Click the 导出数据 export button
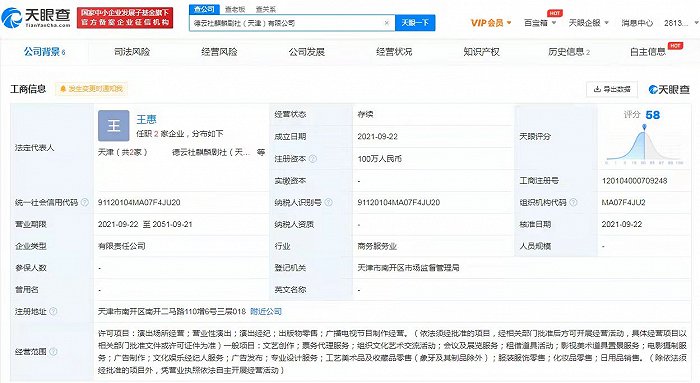Screen dimensions: 700x383 coord(612,89)
